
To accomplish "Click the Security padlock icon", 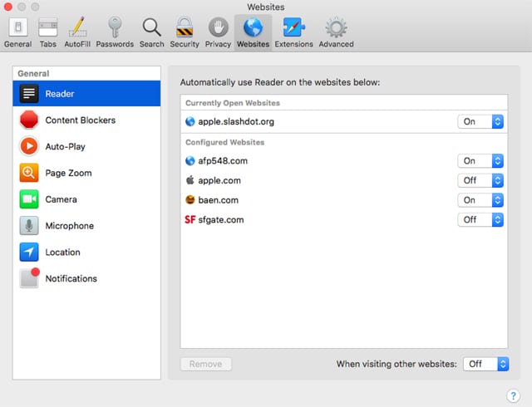I will click(185, 32).
